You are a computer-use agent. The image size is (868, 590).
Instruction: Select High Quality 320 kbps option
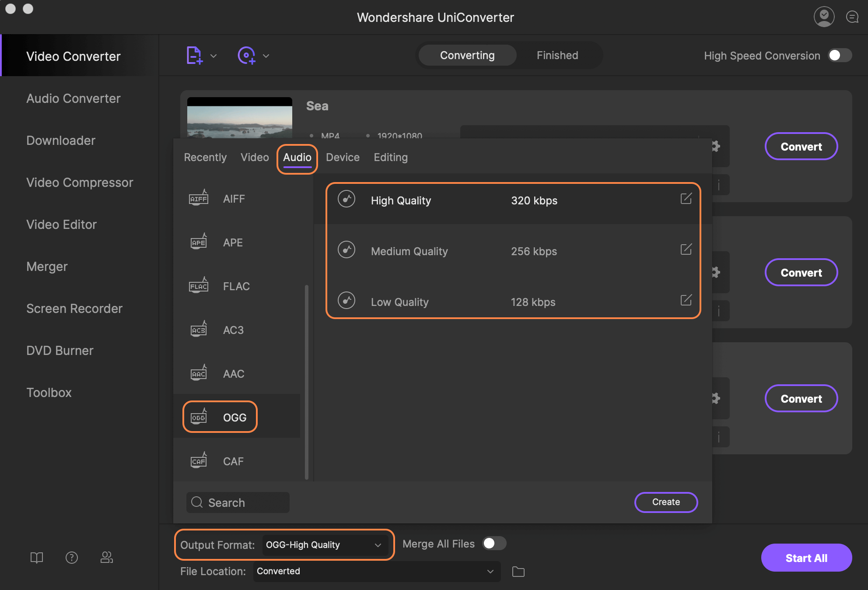(x=513, y=200)
